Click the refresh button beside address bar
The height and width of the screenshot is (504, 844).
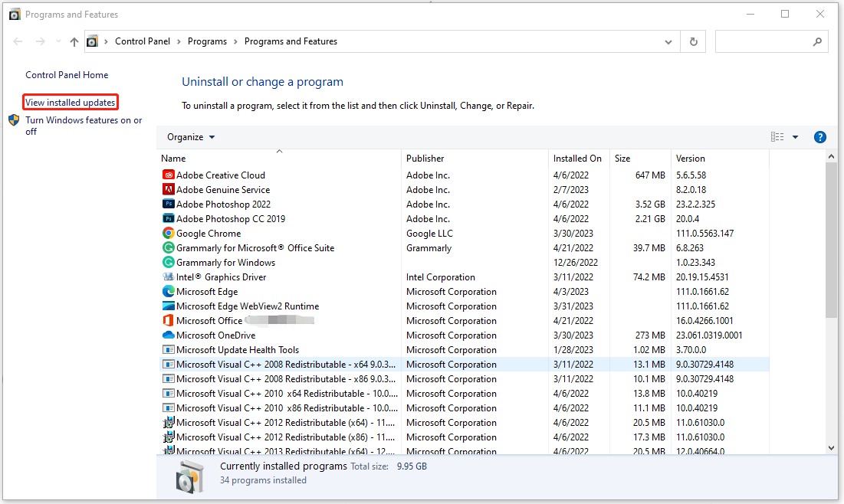pos(694,42)
